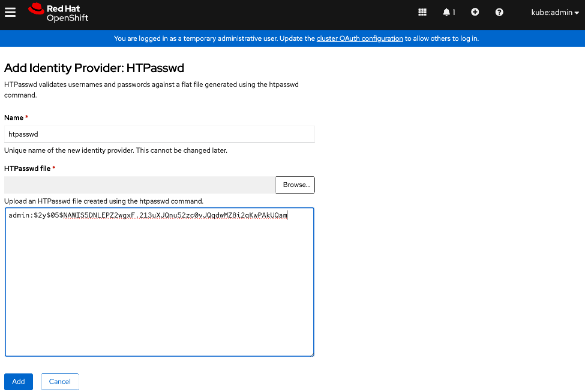
Task: Open the application launcher grid
Action: pos(422,12)
